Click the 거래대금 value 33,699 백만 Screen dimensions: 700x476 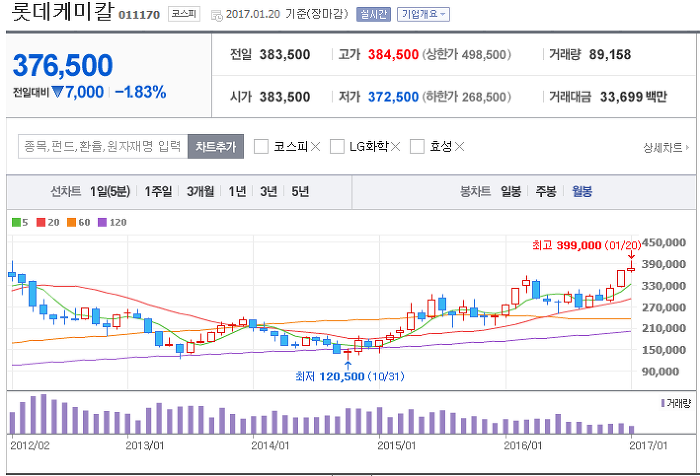tap(633, 97)
